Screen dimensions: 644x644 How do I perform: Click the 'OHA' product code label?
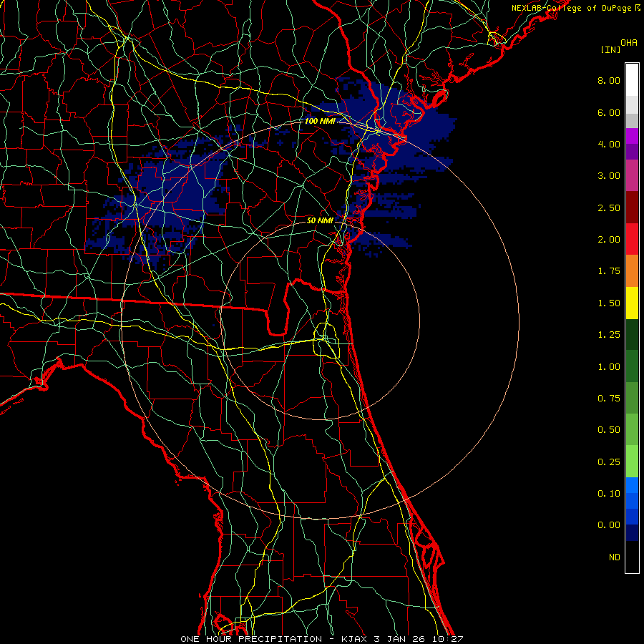click(629, 43)
